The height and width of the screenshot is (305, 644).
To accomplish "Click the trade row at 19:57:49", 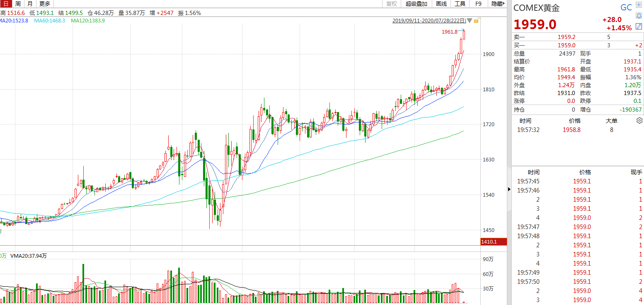I will (x=578, y=273).
